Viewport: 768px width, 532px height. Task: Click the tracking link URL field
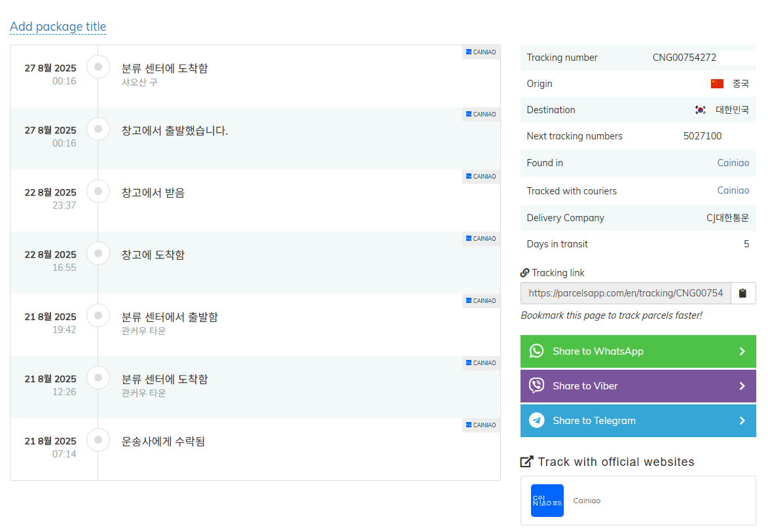coord(625,293)
